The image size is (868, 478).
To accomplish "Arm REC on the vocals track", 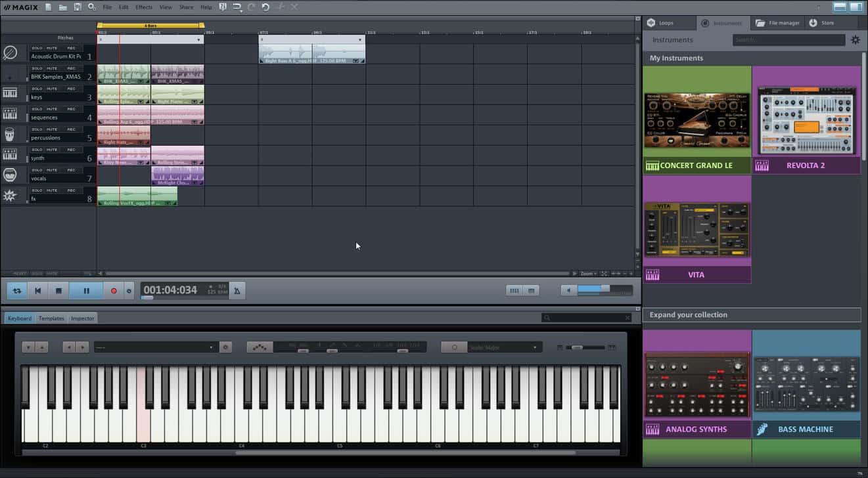I will (x=71, y=170).
